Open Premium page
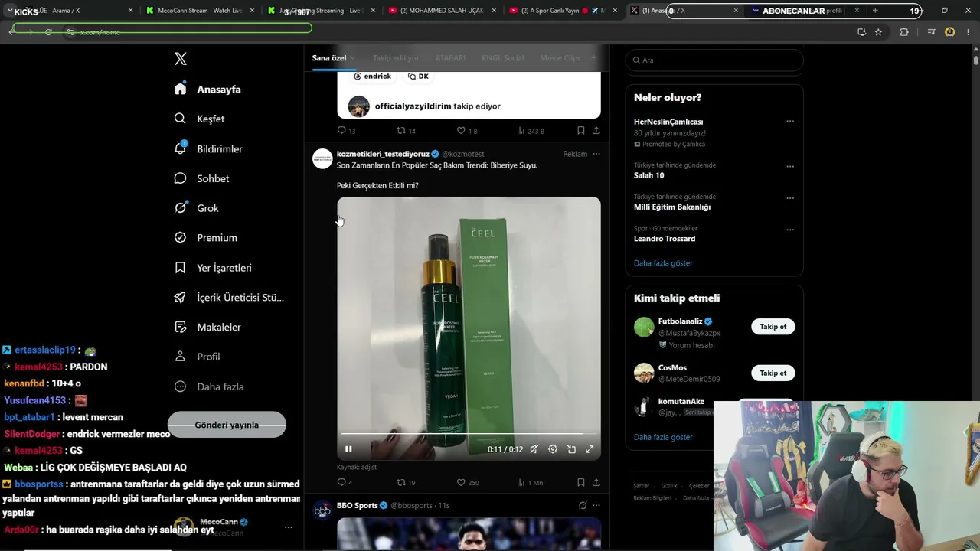This screenshot has width=980, height=551. (x=205, y=238)
